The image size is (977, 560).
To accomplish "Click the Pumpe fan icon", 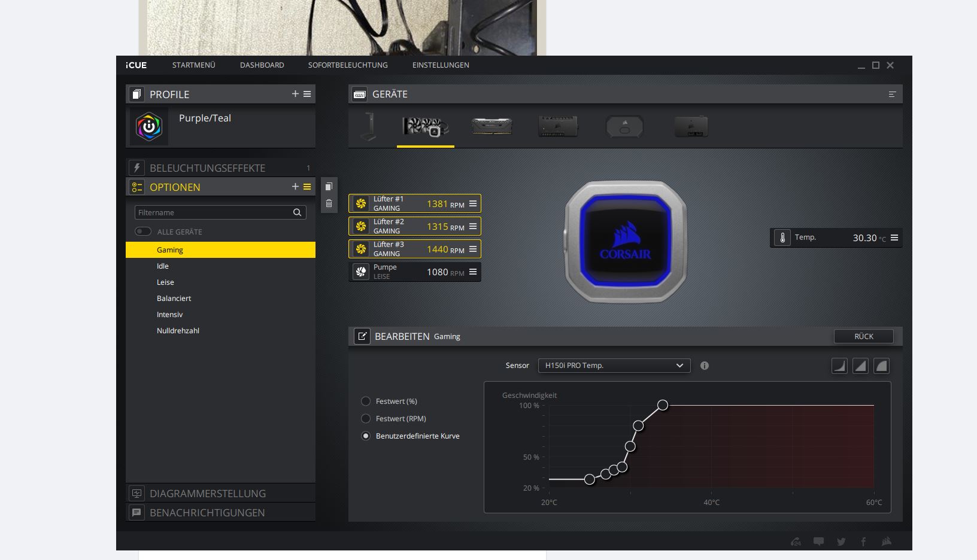I will 361,272.
